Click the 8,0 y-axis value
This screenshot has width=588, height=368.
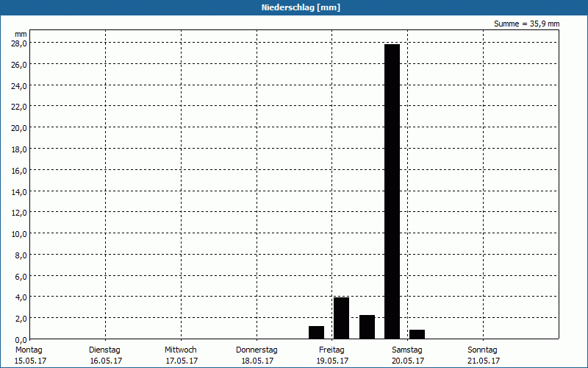point(21,255)
